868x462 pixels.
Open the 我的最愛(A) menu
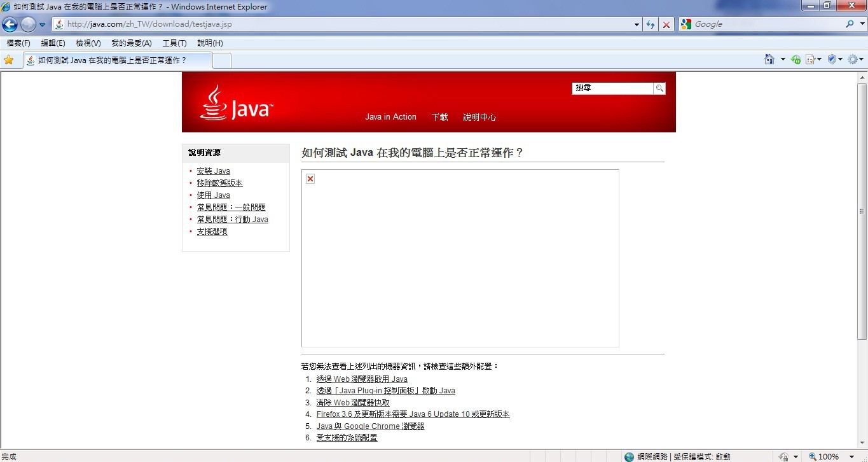coord(131,43)
